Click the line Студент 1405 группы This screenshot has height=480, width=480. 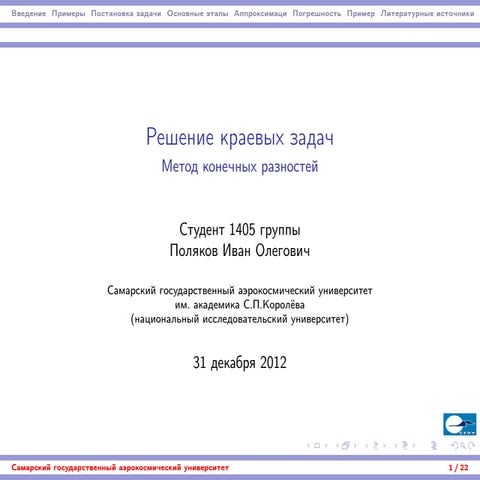point(240,230)
